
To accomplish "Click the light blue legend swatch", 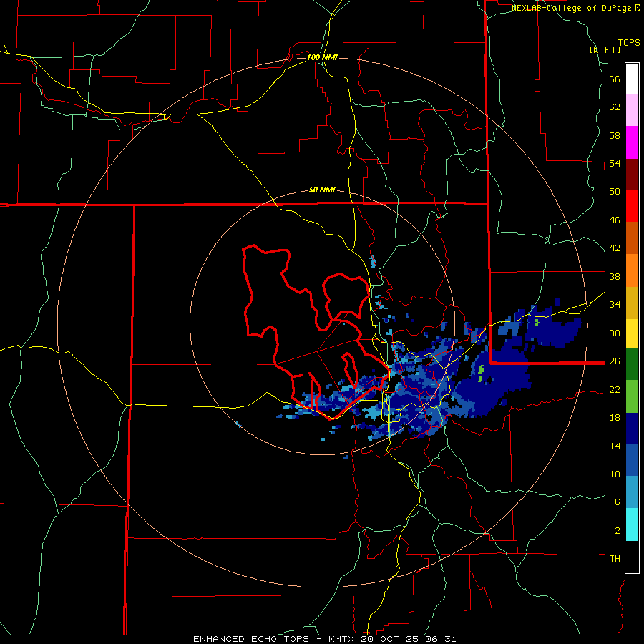I will (632, 492).
